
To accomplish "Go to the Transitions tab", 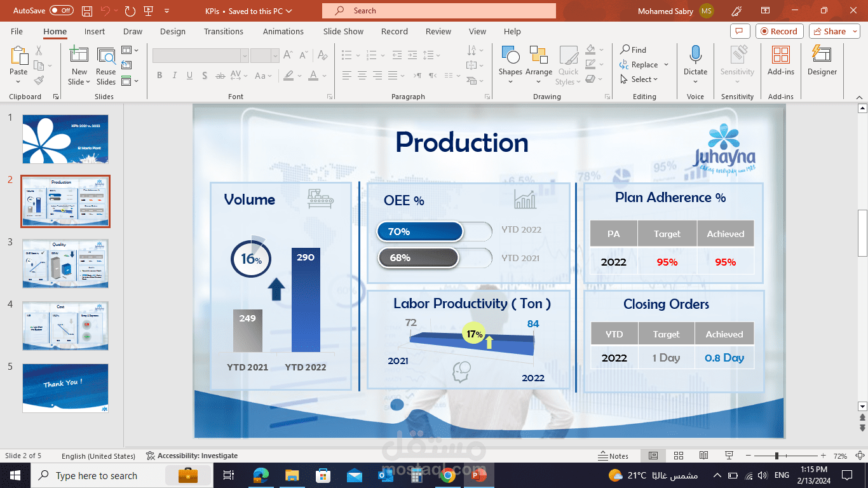I will point(224,31).
